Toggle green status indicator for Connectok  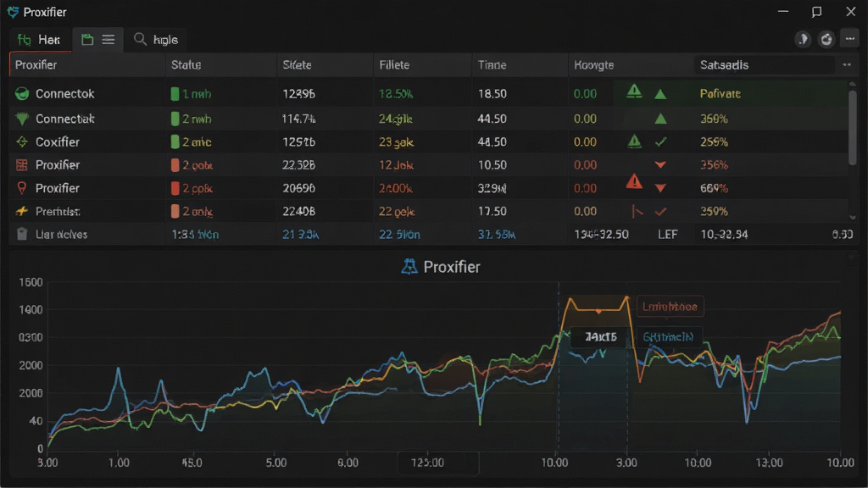tap(175, 93)
